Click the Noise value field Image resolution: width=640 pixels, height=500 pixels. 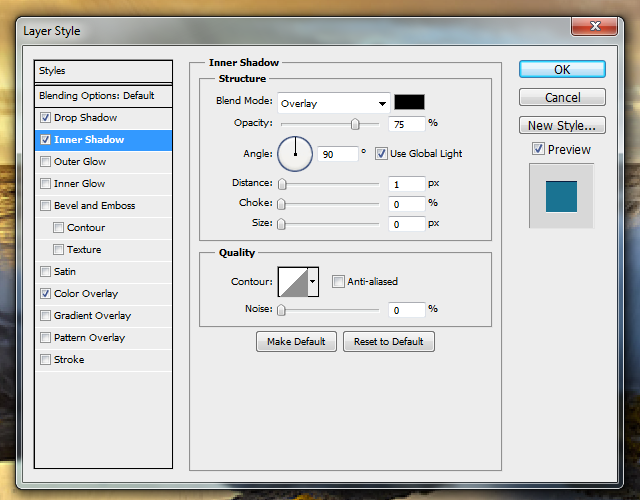[x=407, y=310]
